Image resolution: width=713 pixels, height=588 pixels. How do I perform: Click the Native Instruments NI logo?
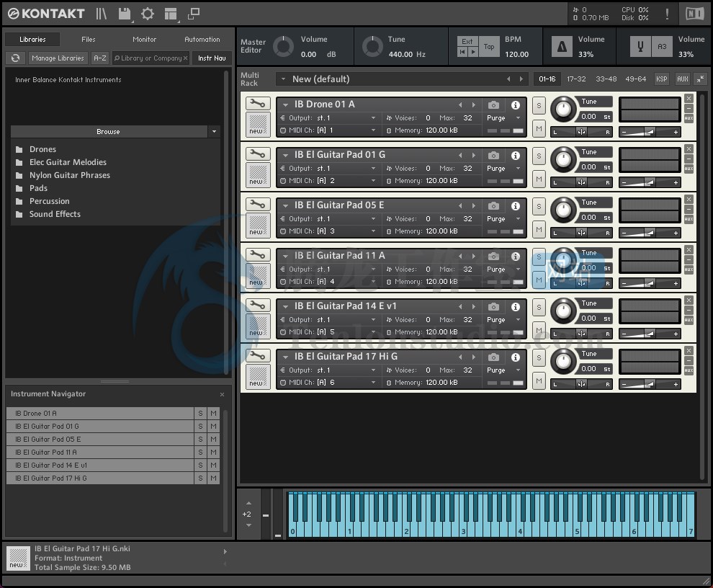[694, 14]
